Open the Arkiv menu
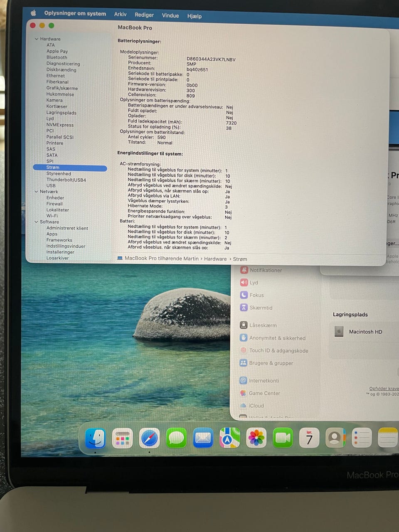Screen dimensions: 399x532 [x=120, y=14]
